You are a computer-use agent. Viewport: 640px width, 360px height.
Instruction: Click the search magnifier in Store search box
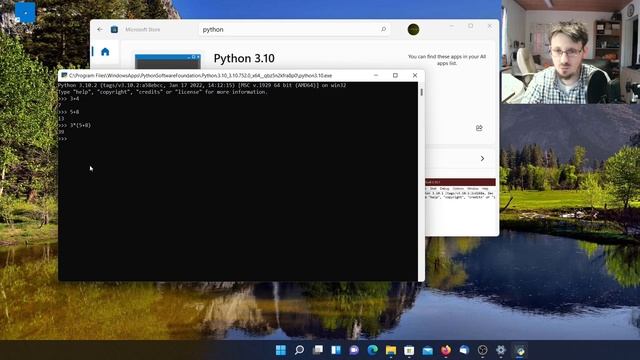[383, 29]
